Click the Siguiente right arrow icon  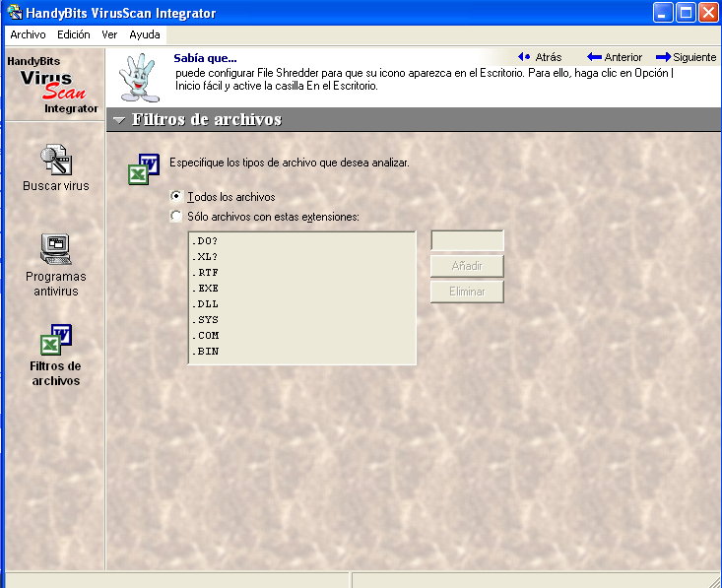663,57
